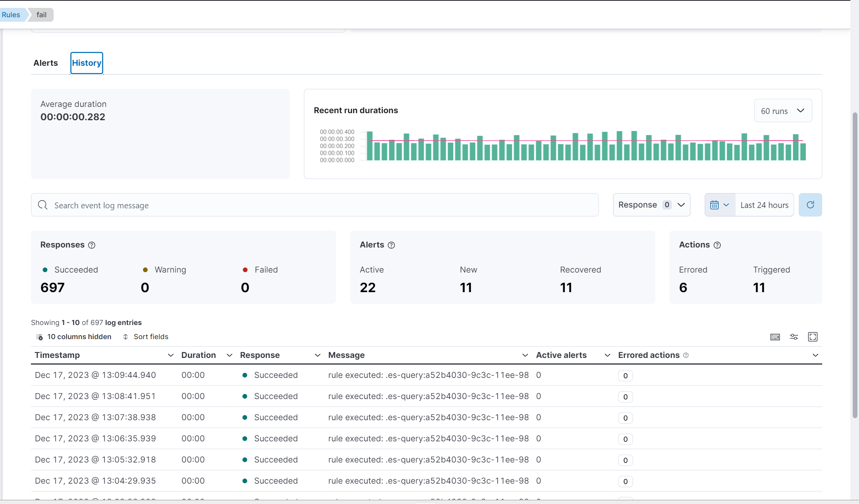Select the History tab
This screenshot has height=504, width=859.
pos(87,63)
